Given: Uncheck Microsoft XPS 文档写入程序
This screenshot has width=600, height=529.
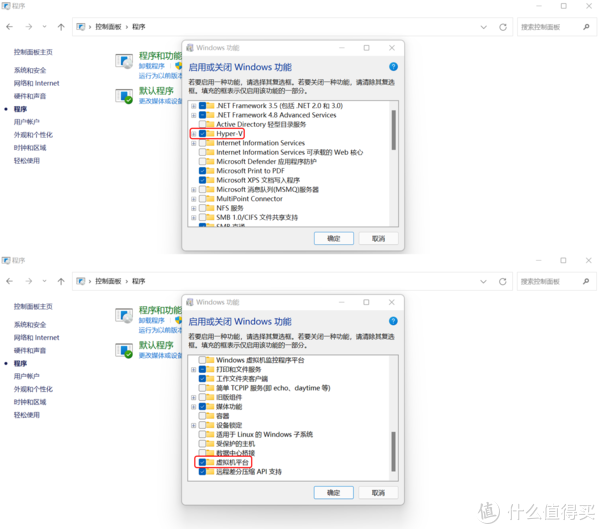Looking at the screenshot, I should [x=202, y=180].
